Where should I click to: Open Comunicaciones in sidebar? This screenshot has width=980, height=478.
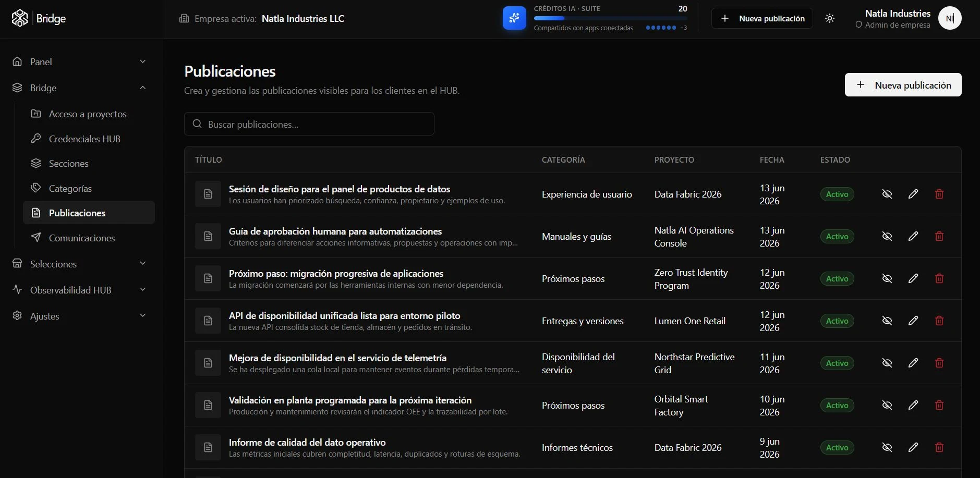[x=89, y=238]
